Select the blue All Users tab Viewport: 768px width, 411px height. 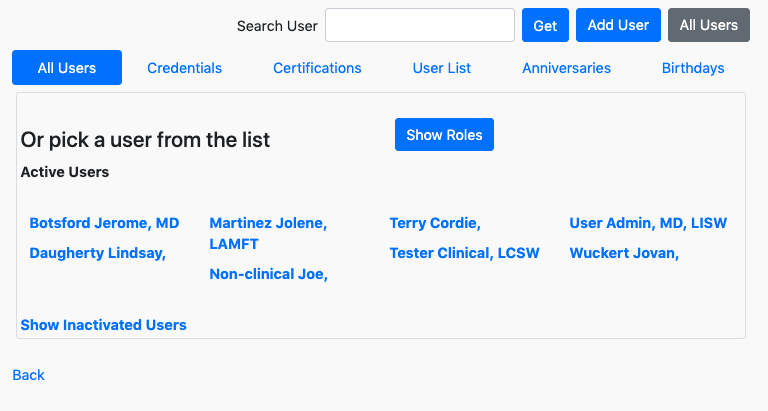tap(67, 68)
